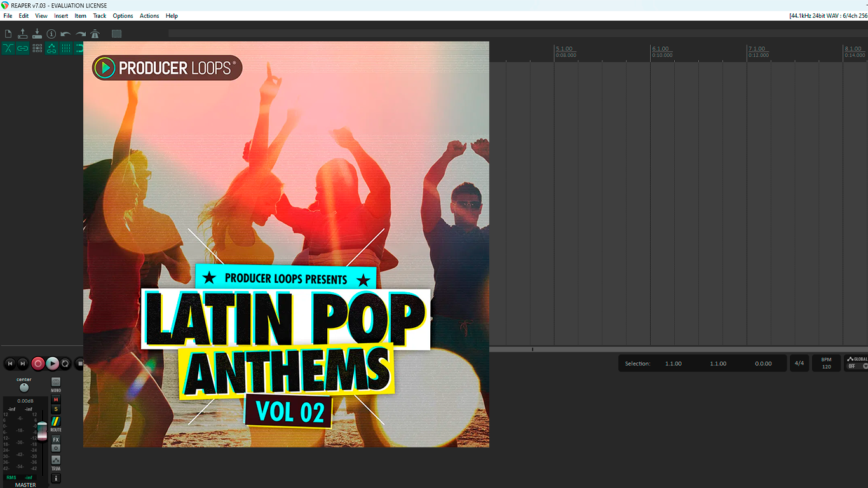868x488 pixels.
Task: Click master track info 'i' button
Action: [x=56, y=478]
